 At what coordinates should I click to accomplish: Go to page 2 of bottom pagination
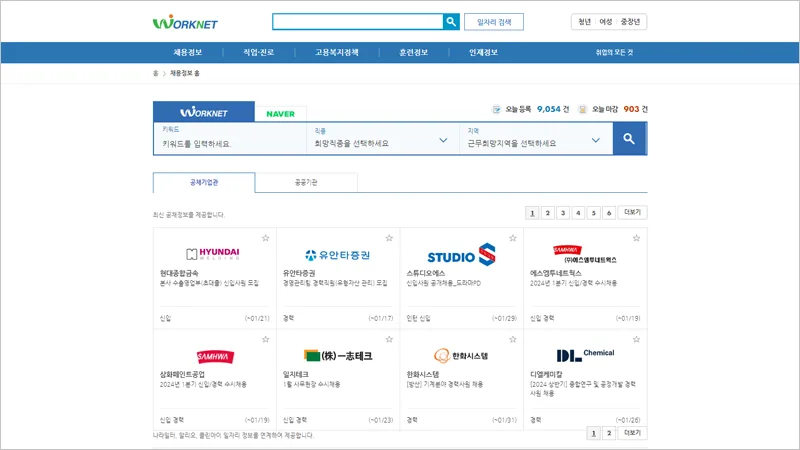[x=609, y=433]
